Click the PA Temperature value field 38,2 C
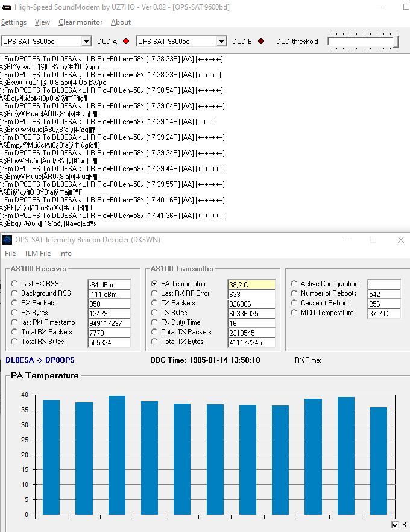This screenshot has height=532, width=410. pos(251,284)
